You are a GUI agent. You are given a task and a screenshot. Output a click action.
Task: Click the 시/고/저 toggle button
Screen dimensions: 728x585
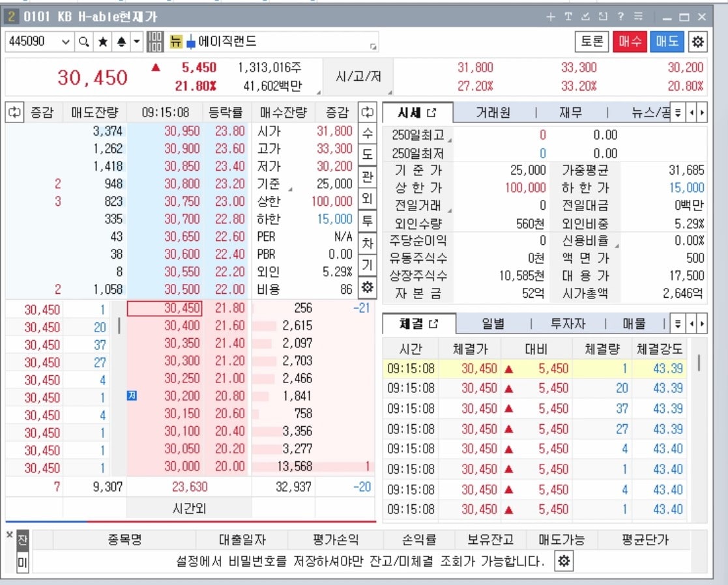358,77
